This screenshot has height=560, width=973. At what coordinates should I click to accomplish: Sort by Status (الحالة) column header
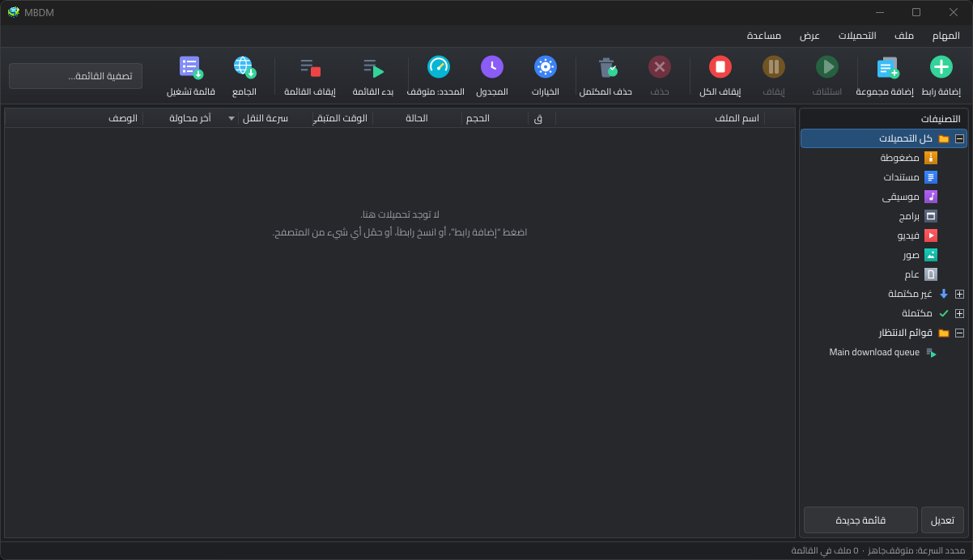pyautogui.click(x=417, y=118)
